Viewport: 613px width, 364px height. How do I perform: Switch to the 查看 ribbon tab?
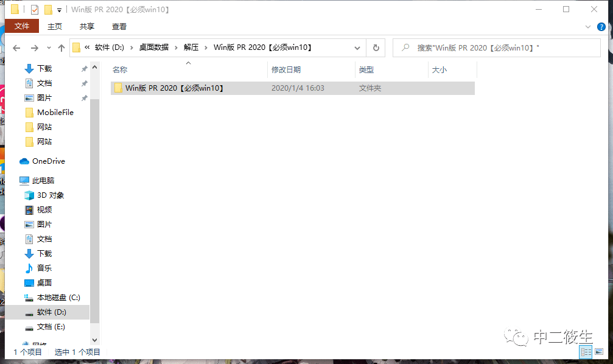click(x=119, y=26)
